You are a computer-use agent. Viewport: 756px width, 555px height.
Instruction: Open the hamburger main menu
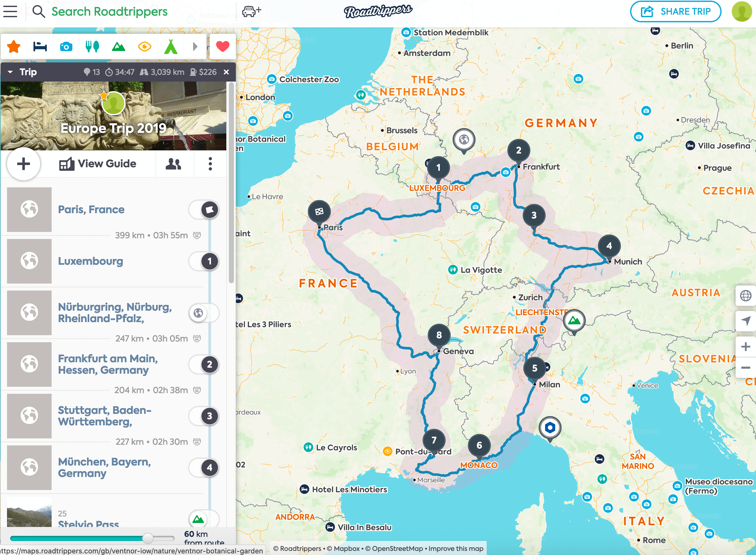coord(10,11)
